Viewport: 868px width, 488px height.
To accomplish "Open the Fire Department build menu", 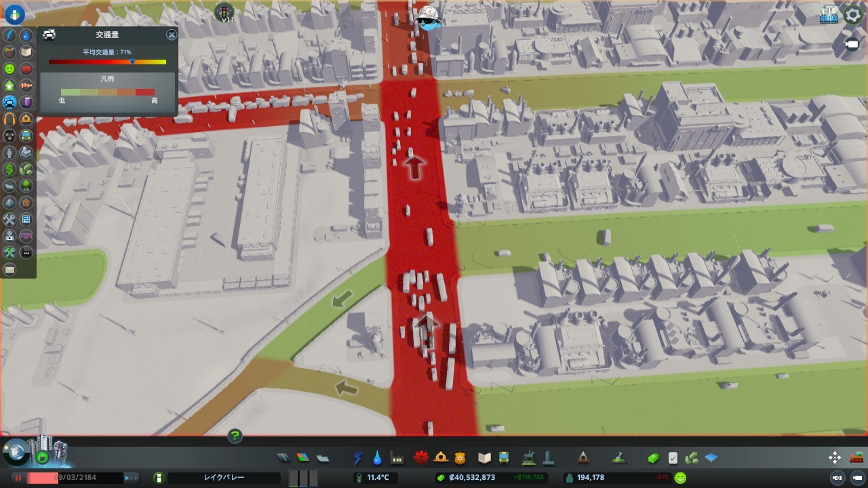I will pyautogui.click(x=441, y=458).
